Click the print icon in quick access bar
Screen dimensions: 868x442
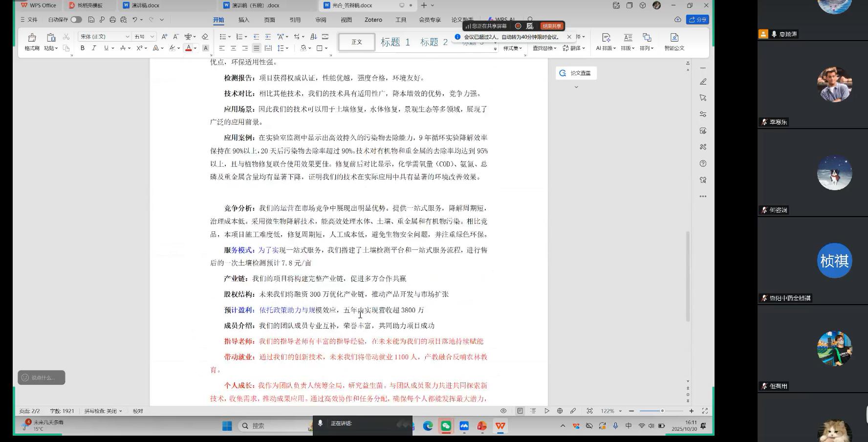pos(113,20)
